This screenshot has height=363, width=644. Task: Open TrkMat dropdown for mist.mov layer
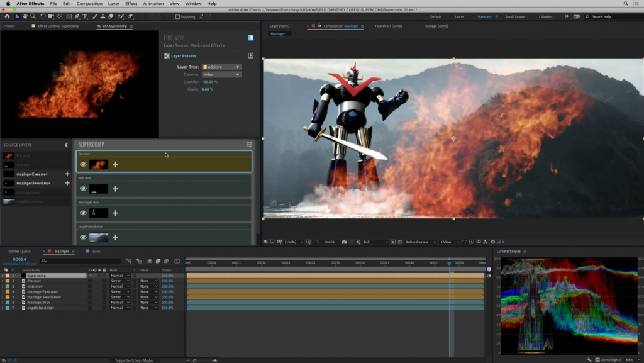[x=148, y=286]
